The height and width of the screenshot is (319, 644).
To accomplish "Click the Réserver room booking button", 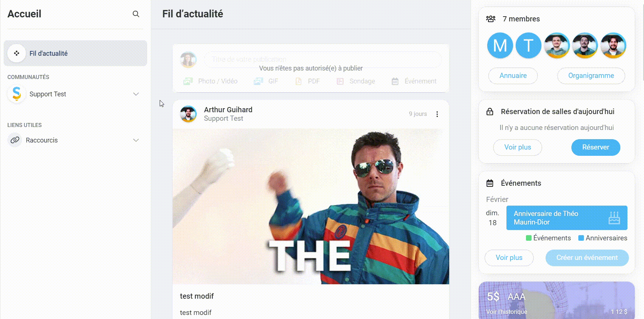I will (x=596, y=147).
